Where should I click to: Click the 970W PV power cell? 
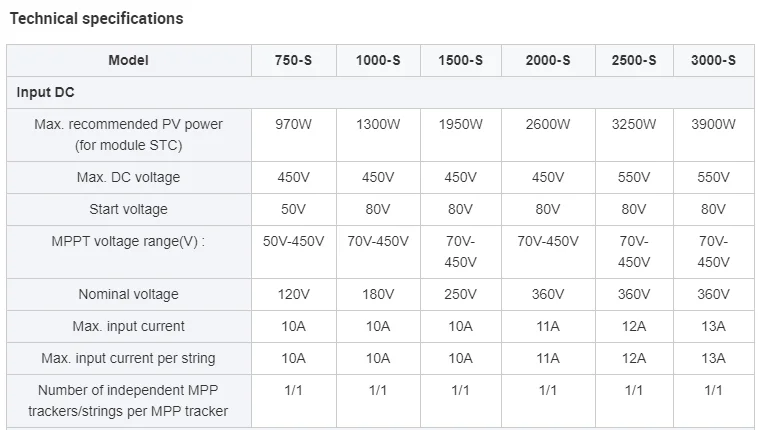(x=293, y=124)
